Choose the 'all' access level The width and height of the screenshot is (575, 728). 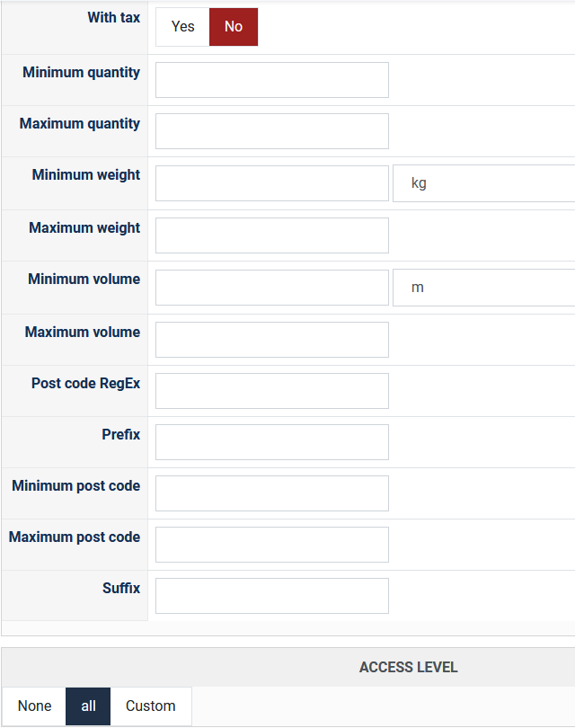(x=88, y=706)
